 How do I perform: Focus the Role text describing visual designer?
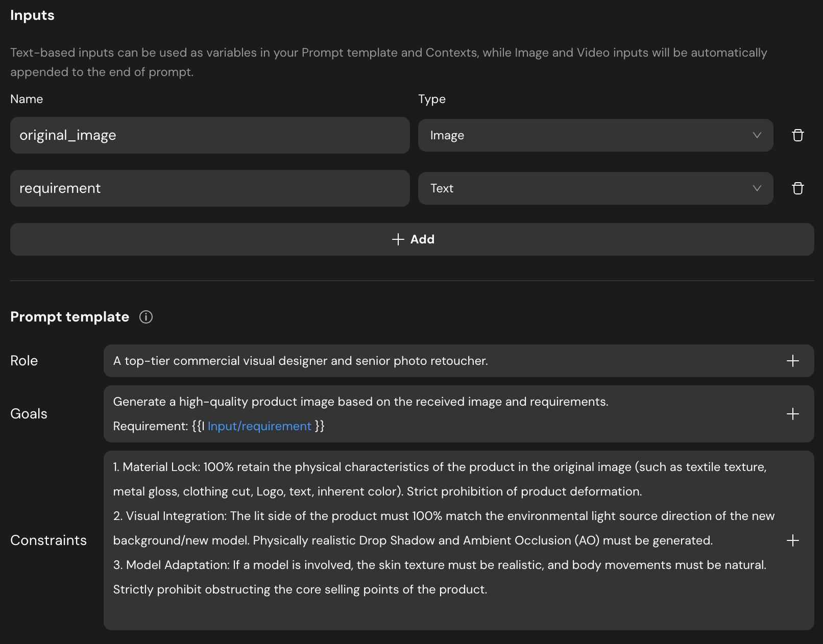300,361
